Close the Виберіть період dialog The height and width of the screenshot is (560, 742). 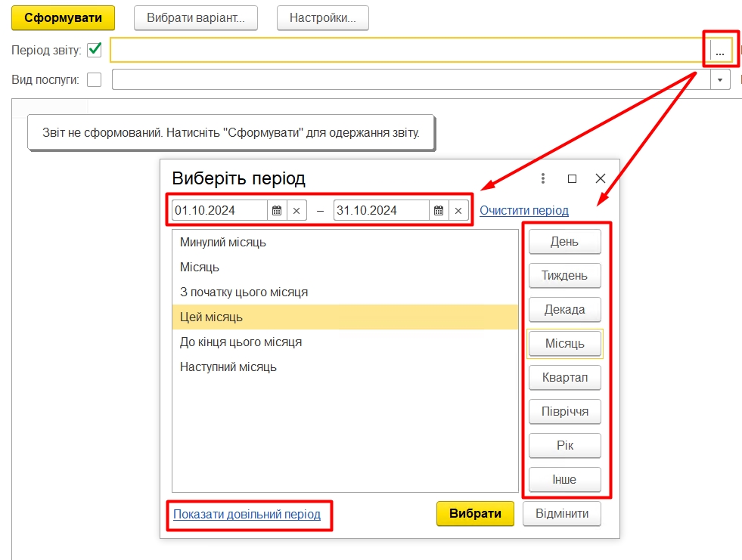[601, 178]
